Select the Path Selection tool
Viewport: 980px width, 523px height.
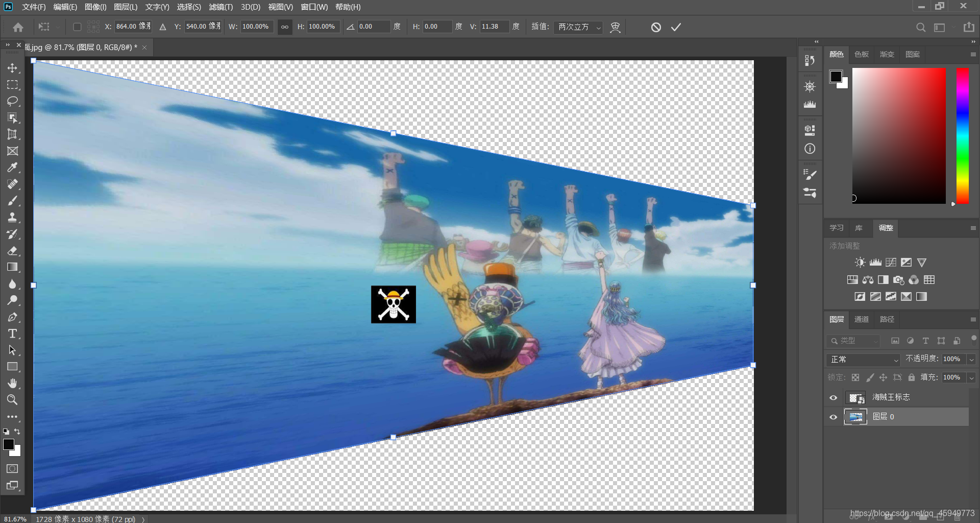(12, 350)
